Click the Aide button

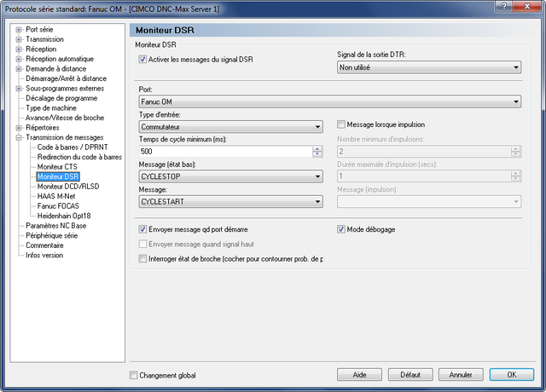point(359,375)
